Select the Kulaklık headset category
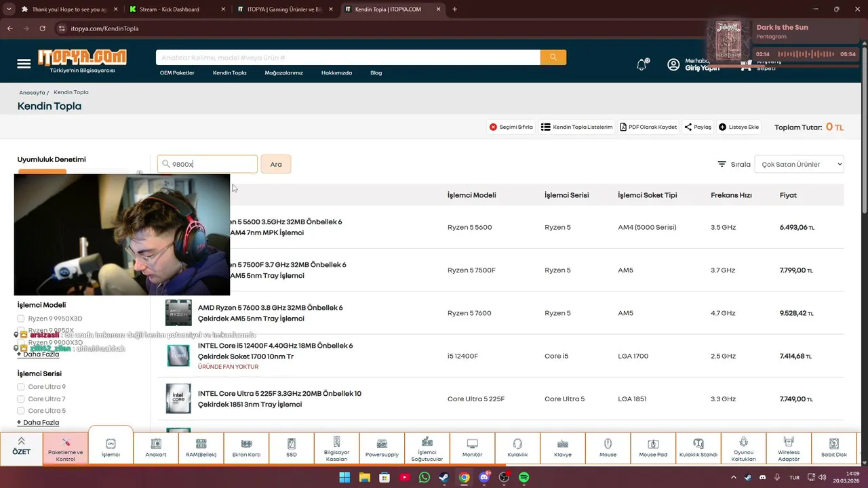 (x=517, y=449)
